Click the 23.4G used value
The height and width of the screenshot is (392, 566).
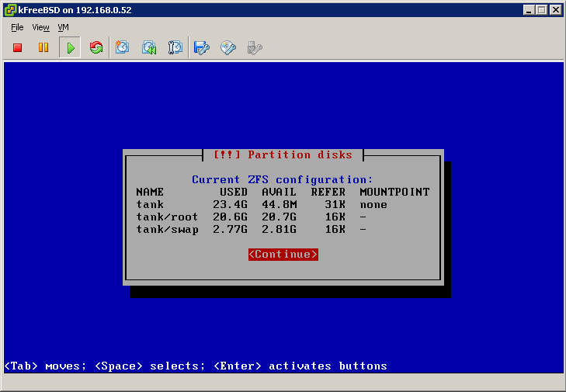(230, 205)
